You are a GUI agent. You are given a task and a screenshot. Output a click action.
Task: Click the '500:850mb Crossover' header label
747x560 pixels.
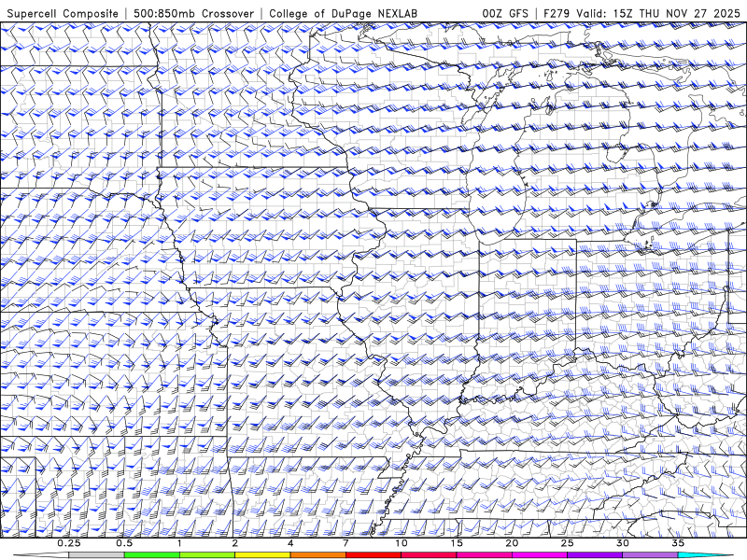pos(193,13)
